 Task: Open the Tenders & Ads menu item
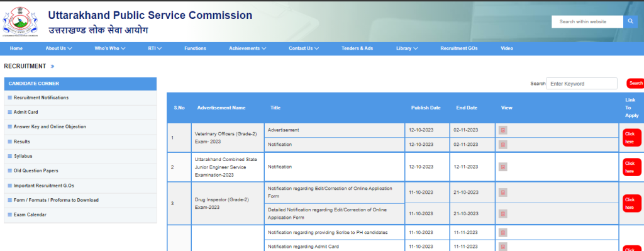tap(357, 48)
